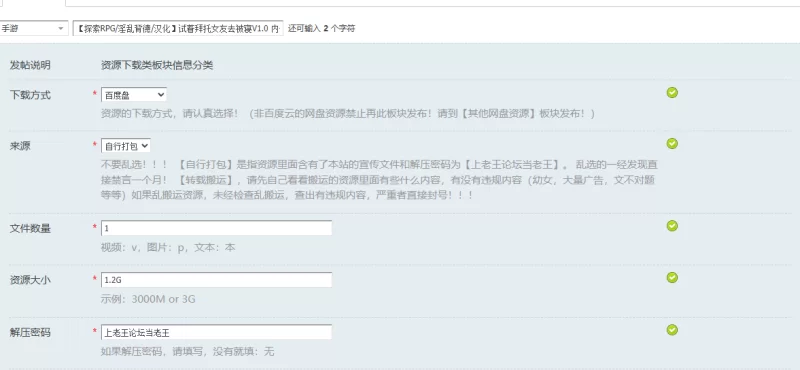
Task: Click the 资源下载类板块信息分类 text
Action: (x=157, y=65)
